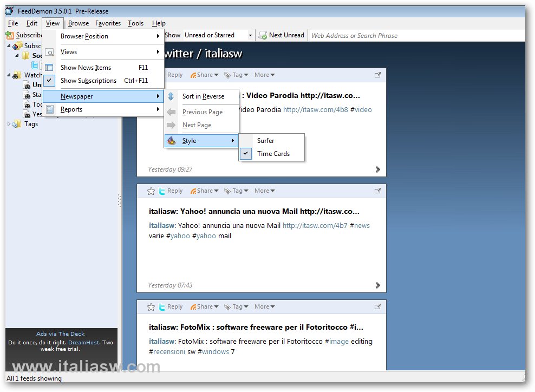535x392 pixels.
Task: Open More dropdown on the Yahoo! Mail tweet
Action: pos(264,191)
